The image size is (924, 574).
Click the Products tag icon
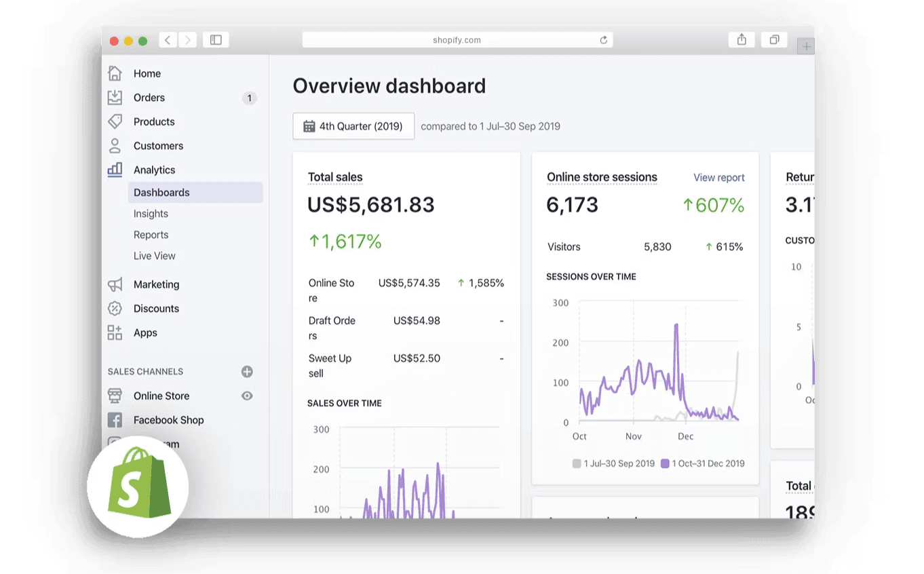click(x=115, y=121)
